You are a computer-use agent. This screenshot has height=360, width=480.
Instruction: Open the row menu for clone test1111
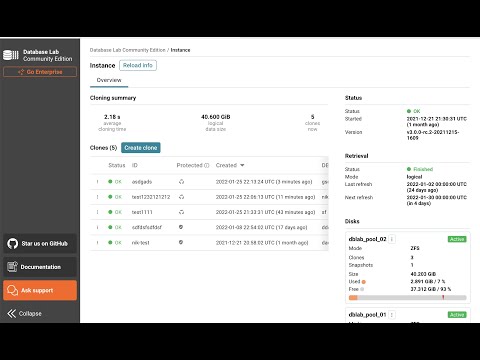[98, 212]
